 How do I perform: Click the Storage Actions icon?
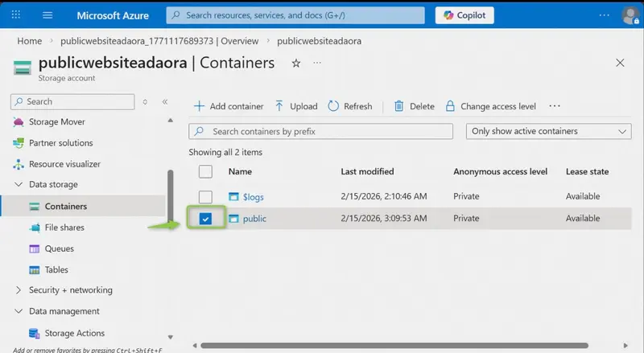[x=35, y=333]
